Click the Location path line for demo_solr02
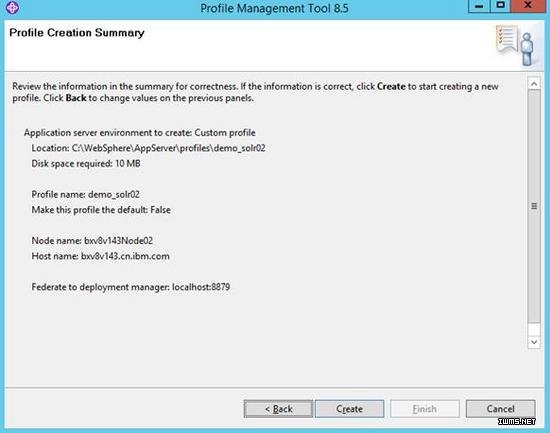550x433 pixels. (x=148, y=148)
